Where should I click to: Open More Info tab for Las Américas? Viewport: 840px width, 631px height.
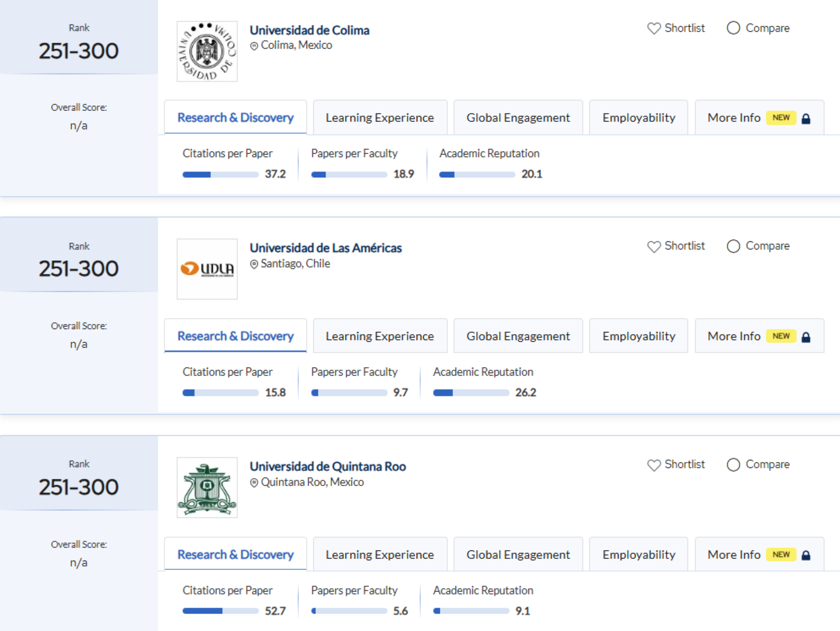734,336
